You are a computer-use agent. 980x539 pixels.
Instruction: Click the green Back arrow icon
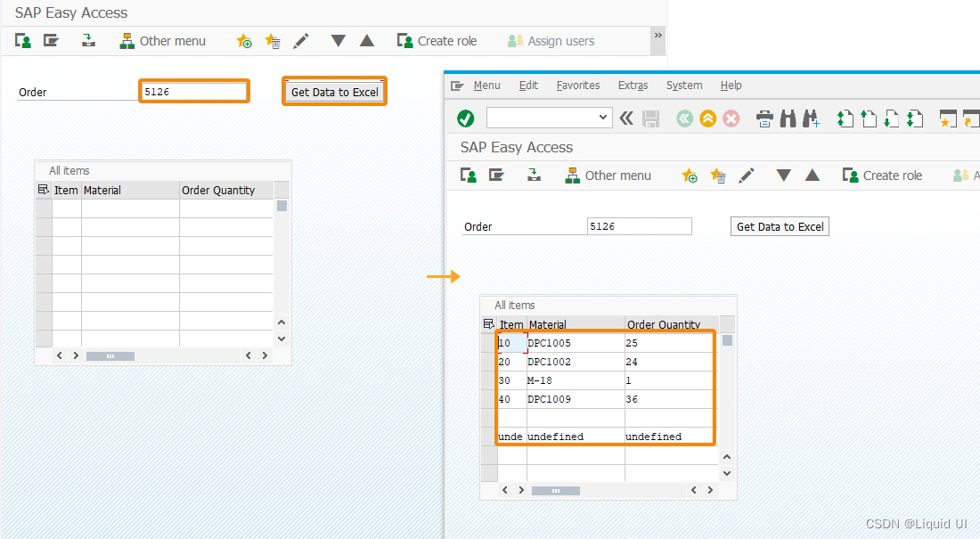point(685,118)
